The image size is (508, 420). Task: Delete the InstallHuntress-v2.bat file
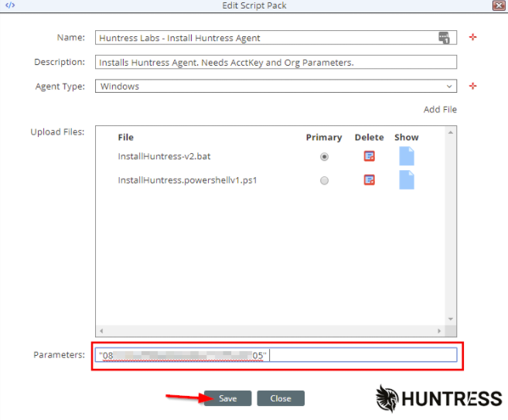[370, 156]
